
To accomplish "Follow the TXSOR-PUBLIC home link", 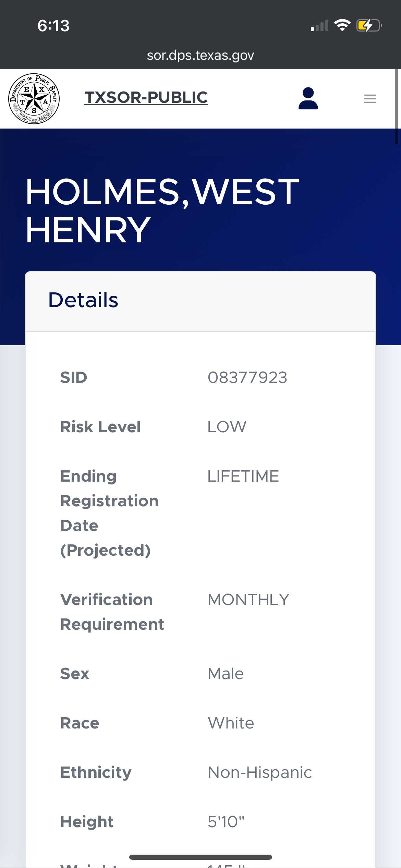I will pyautogui.click(x=146, y=97).
